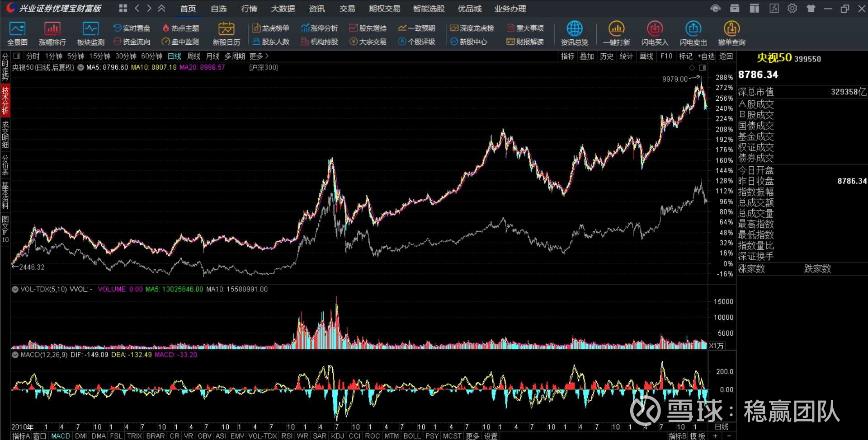Click 闪电卖出 flash sell icon
The height and width of the screenshot is (440, 868).
[693, 34]
